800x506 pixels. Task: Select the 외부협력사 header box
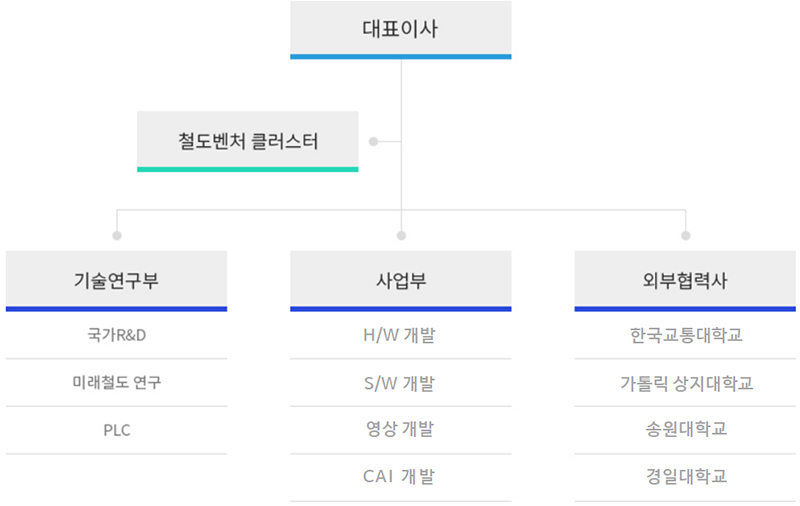pyautogui.click(x=685, y=280)
